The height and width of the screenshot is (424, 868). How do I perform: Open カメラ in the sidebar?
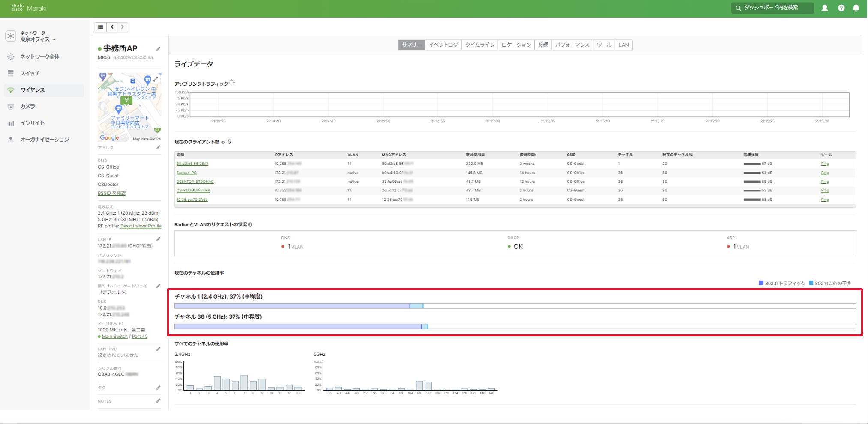tap(28, 106)
